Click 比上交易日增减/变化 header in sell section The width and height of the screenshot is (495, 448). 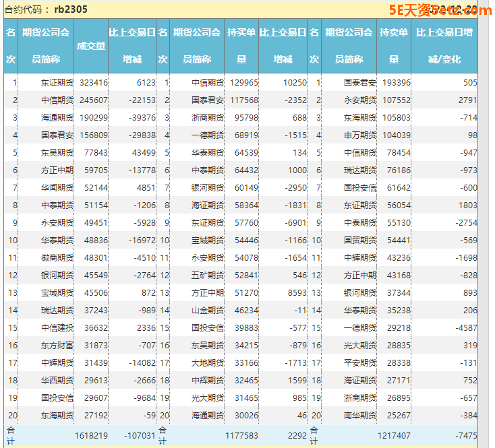[x=444, y=46]
